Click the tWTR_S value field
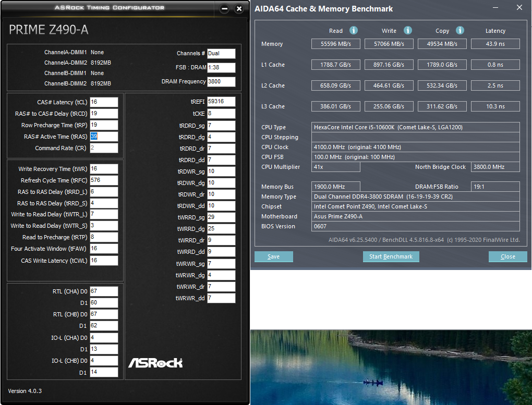This screenshot has height=405, width=532. tap(104, 226)
